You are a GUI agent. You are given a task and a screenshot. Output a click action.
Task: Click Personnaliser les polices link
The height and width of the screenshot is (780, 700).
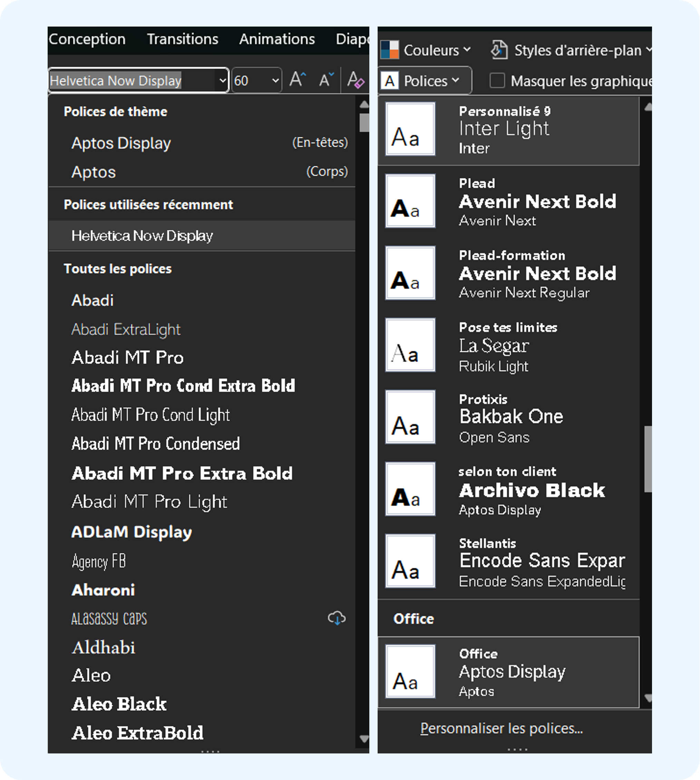tap(501, 729)
